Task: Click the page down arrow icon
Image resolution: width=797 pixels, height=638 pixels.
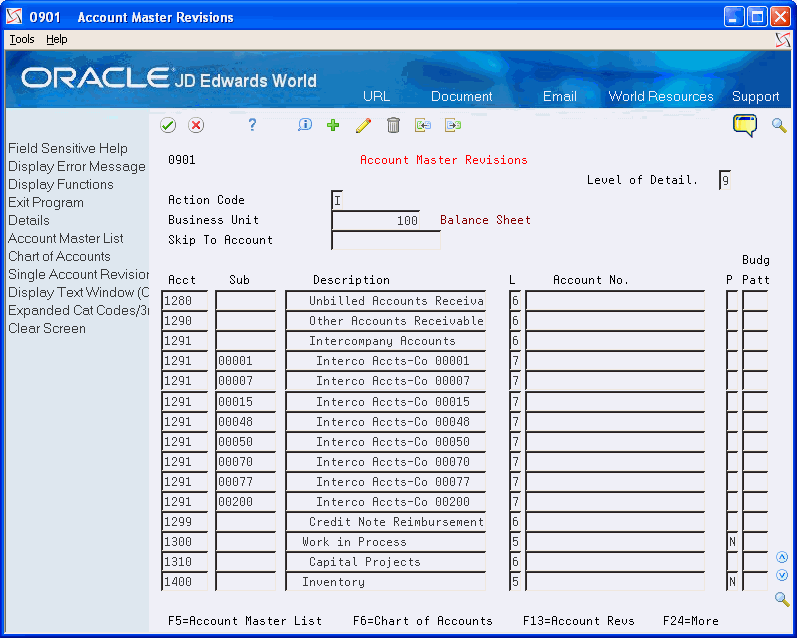Action: coord(782,575)
